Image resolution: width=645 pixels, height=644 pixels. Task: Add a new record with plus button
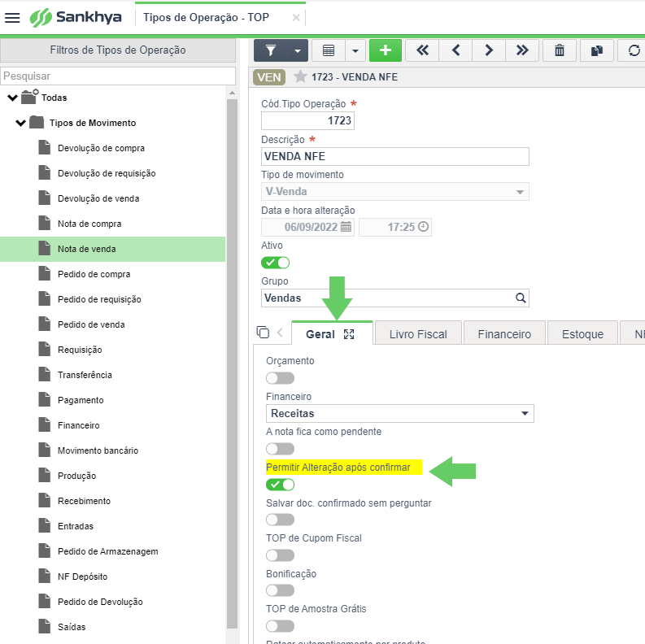tap(386, 50)
